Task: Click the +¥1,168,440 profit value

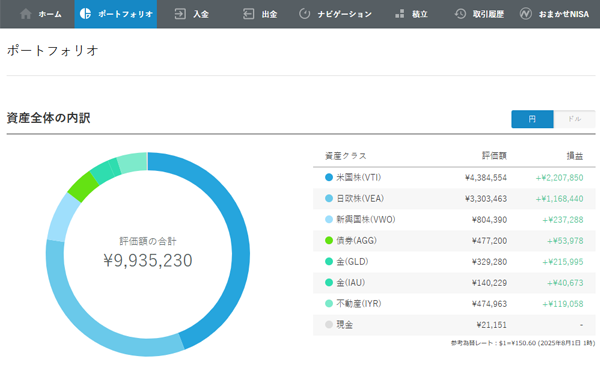Action: tap(559, 199)
